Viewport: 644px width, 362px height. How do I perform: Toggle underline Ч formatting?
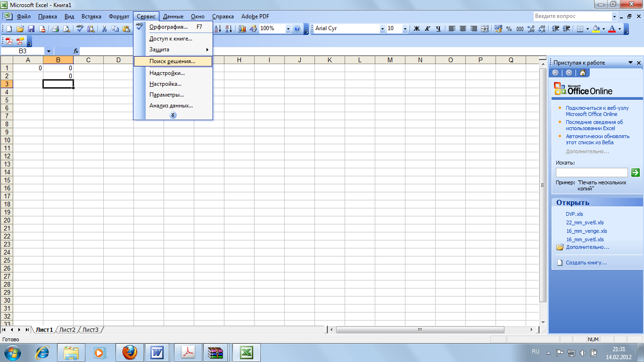tap(438, 29)
